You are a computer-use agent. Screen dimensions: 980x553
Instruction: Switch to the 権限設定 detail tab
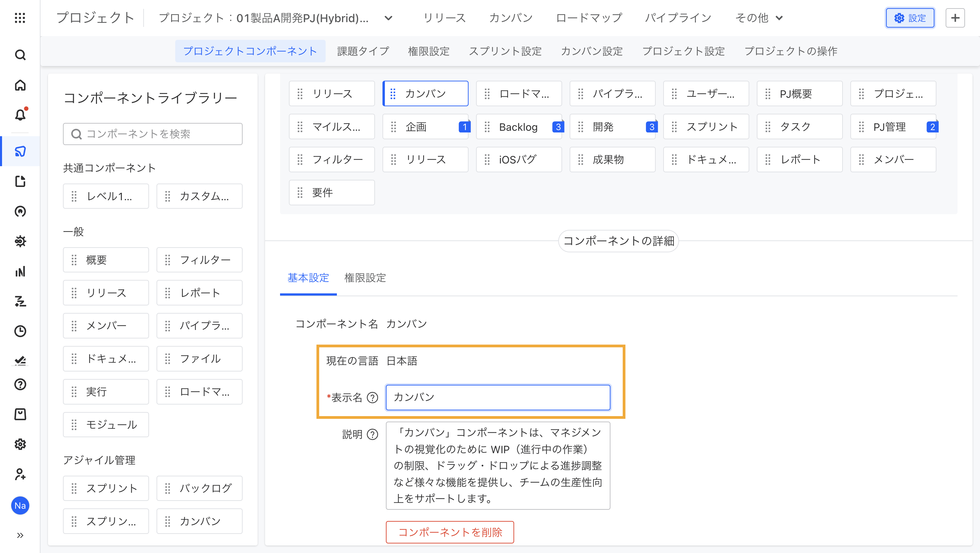tap(365, 278)
